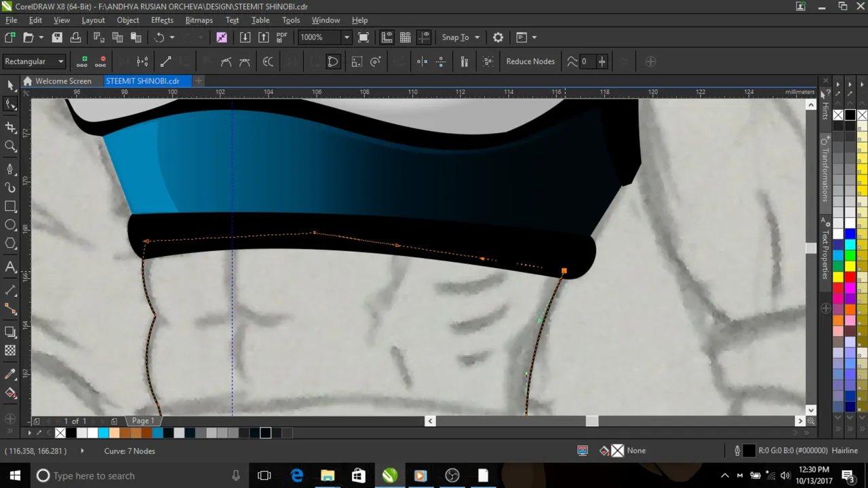Select the Crop tool in toolbox
This screenshot has width=868, height=488.
[10, 128]
